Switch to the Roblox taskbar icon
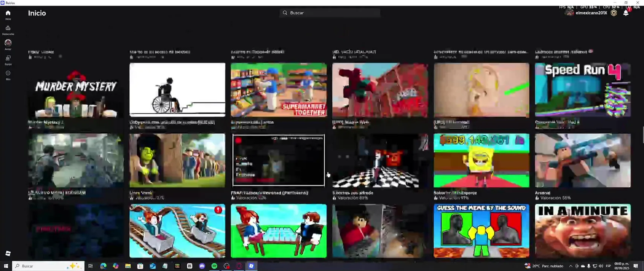This screenshot has width=644, height=271. point(251,266)
